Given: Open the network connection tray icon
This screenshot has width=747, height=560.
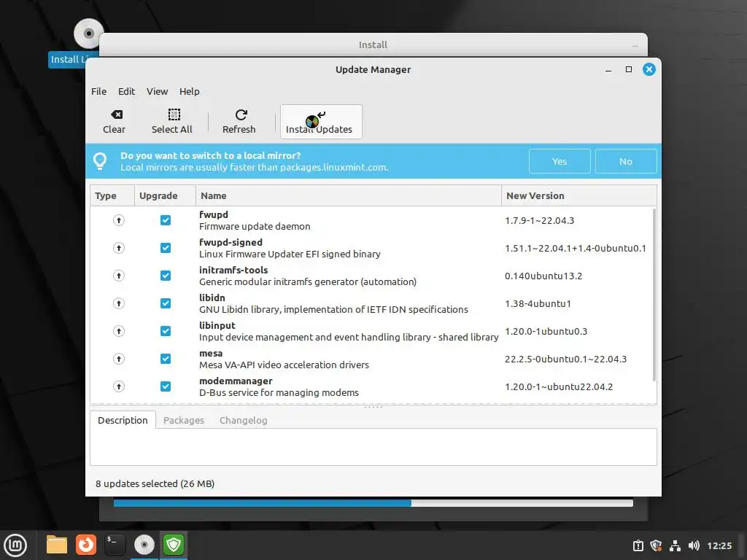Looking at the screenshot, I should pyautogui.click(x=675, y=545).
